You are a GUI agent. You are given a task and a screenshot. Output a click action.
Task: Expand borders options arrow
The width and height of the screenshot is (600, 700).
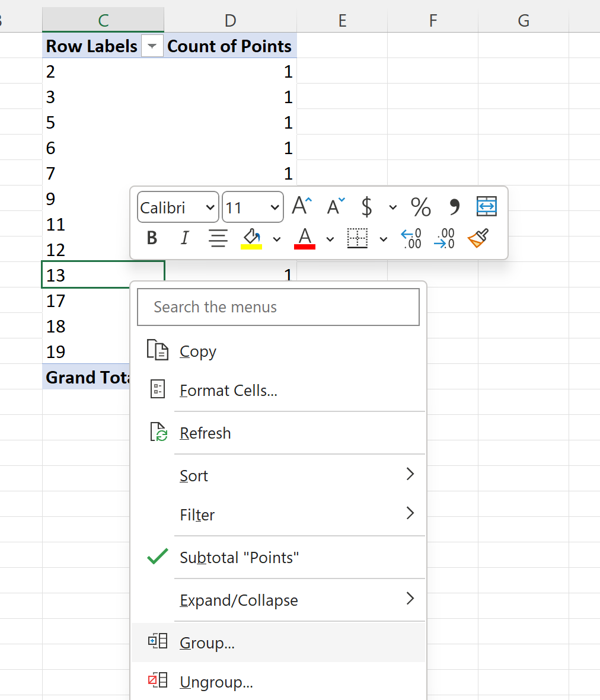384,239
